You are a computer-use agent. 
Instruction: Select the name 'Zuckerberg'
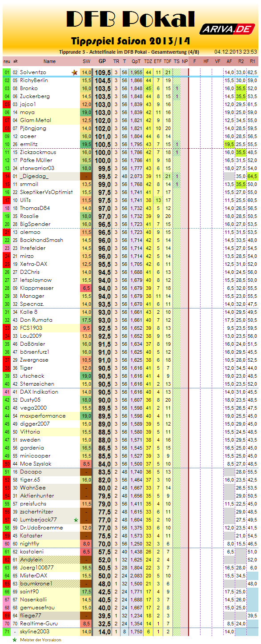[35, 96]
